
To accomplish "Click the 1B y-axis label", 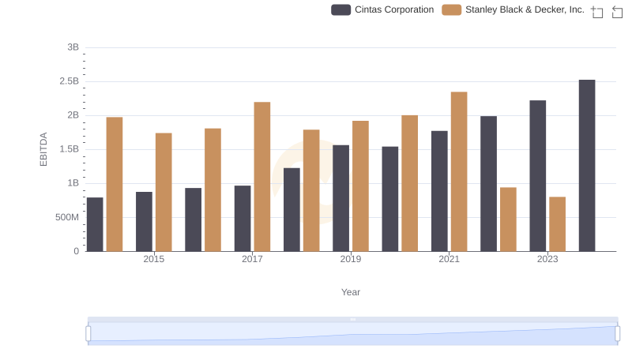I will (73, 183).
